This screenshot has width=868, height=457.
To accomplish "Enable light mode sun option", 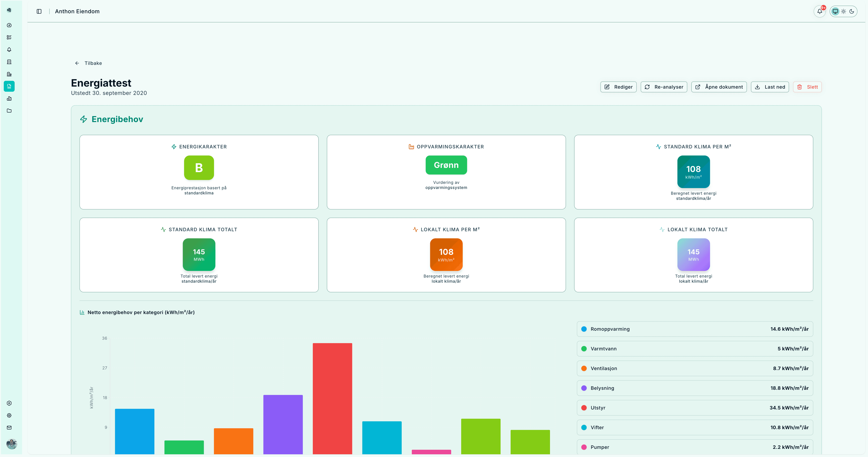I will pos(843,11).
